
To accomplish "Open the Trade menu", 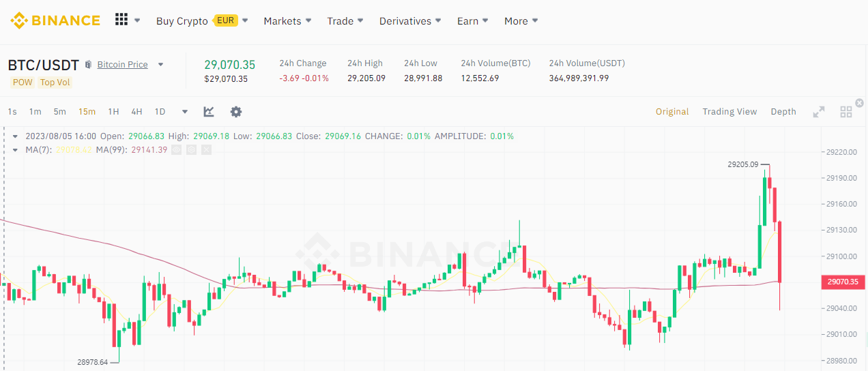I will click(345, 21).
